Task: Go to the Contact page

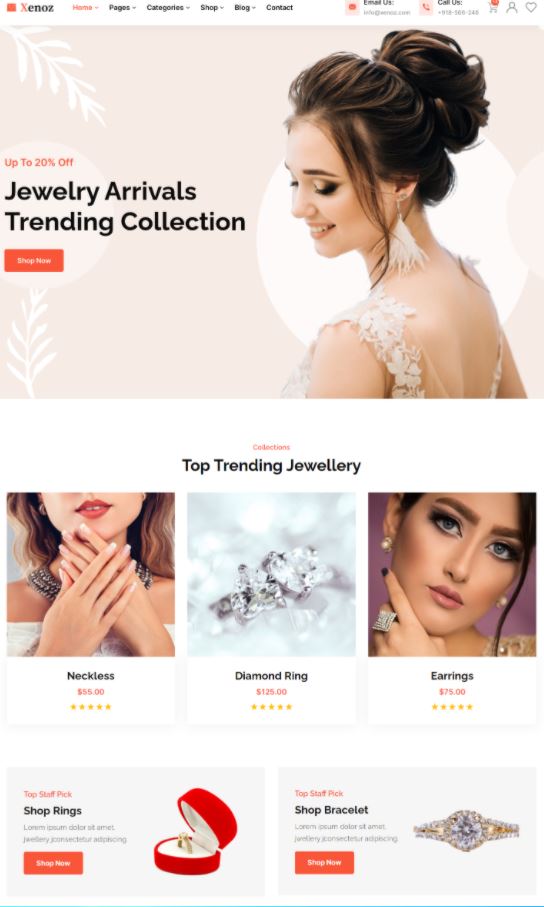Action: coord(280,8)
